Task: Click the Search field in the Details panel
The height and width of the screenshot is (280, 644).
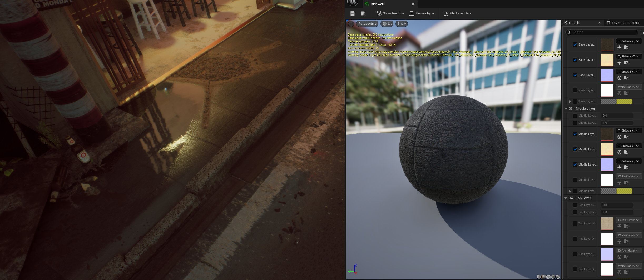Action: coord(602,32)
